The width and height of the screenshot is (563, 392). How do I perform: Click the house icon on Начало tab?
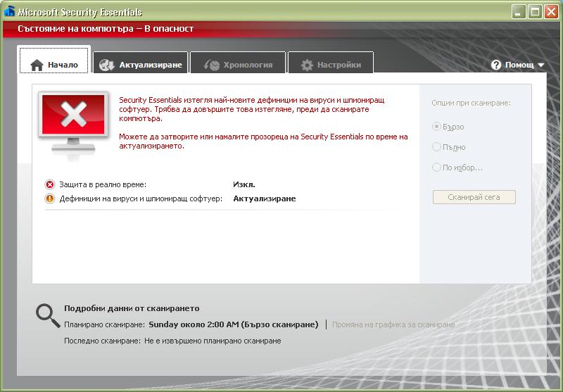click(x=37, y=65)
